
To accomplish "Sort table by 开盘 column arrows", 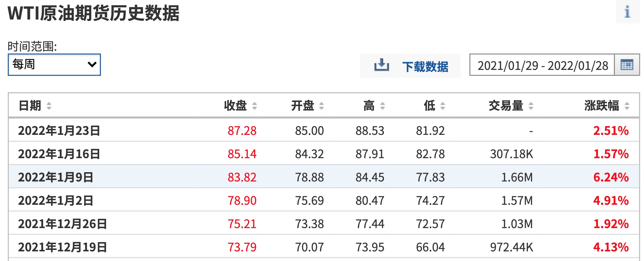I will (321, 106).
